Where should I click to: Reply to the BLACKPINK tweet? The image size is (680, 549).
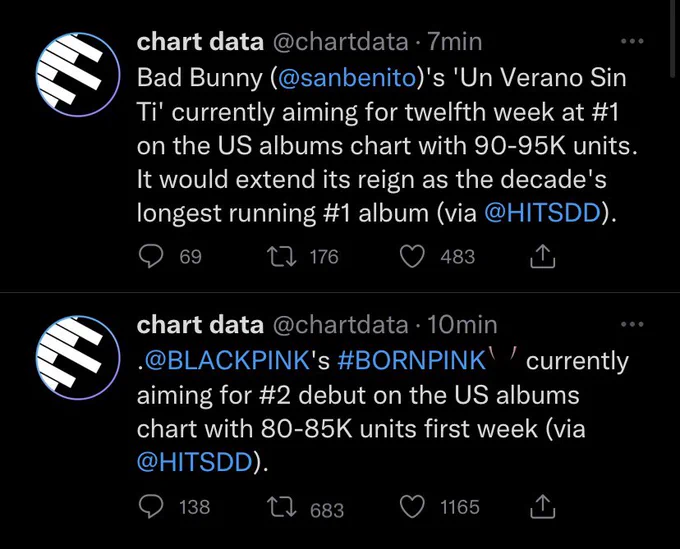click(151, 507)
